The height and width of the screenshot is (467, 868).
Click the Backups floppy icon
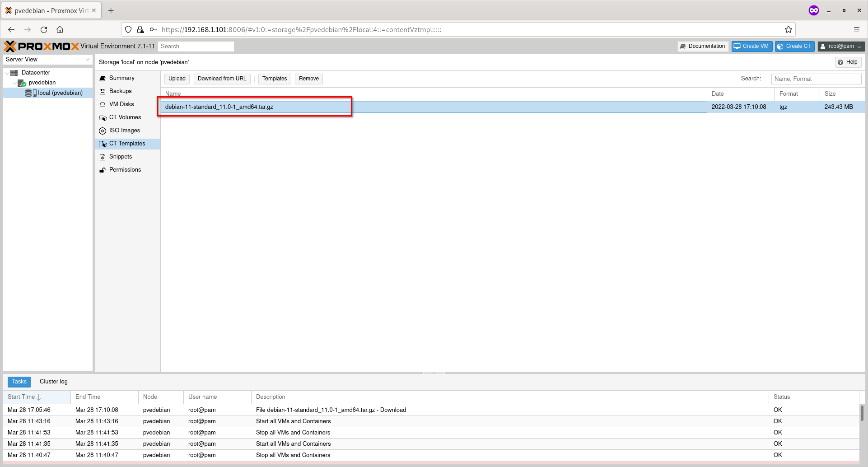tap(103, 91)
